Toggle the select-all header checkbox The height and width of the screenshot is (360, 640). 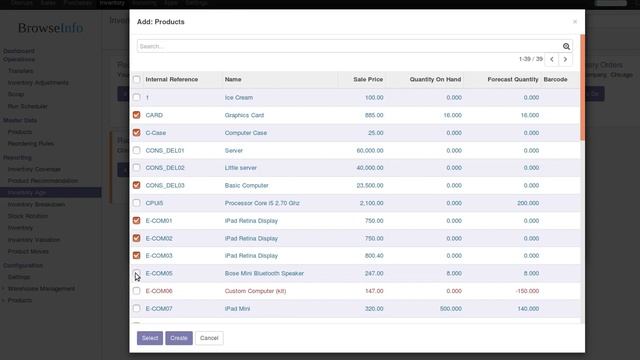coord(137,79)
